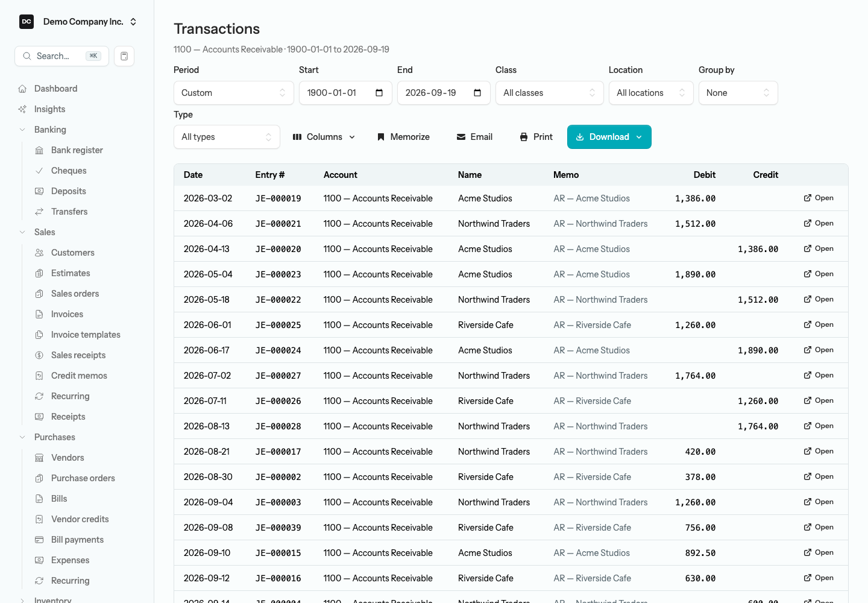The image size is (868, 603).
Task: Click the Insights sparkle icon
Action: 22,109
